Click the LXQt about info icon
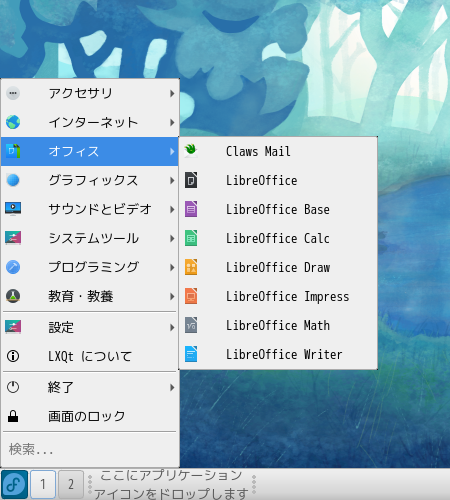 [x=13, y=356]
